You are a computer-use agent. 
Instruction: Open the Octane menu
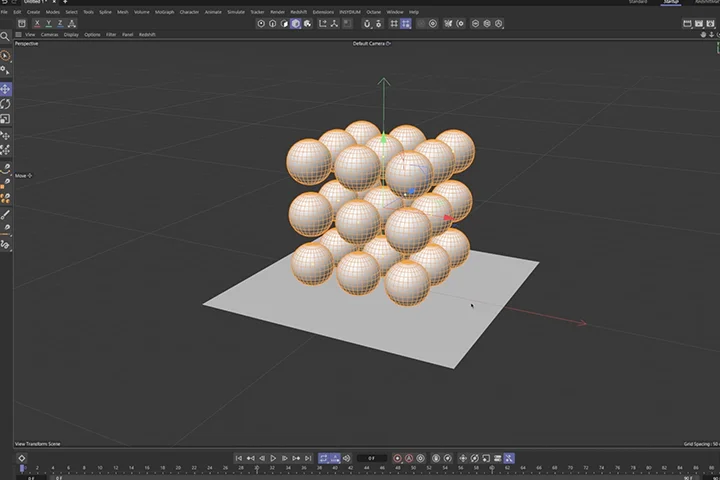point(373,12)
